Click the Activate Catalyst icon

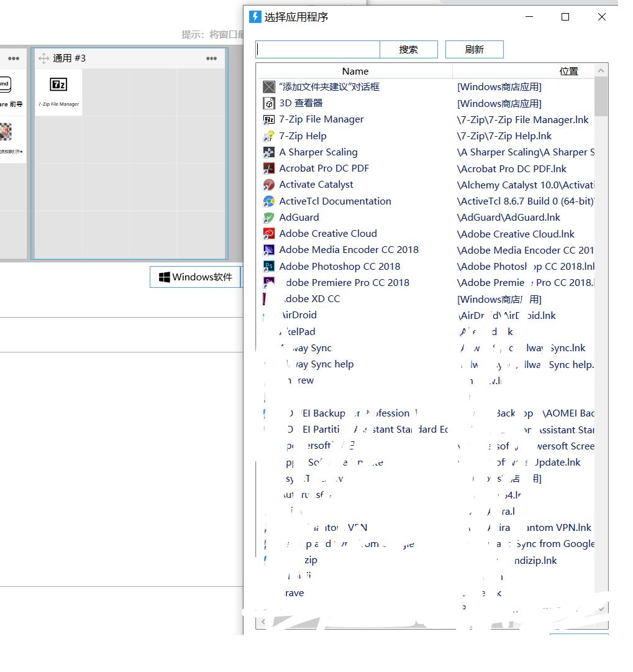[268, 185]
